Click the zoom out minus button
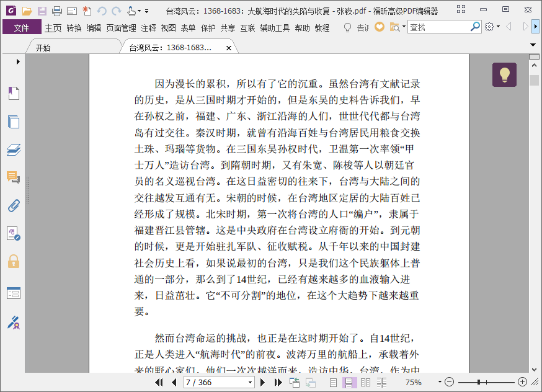 [x=449, y=382]
